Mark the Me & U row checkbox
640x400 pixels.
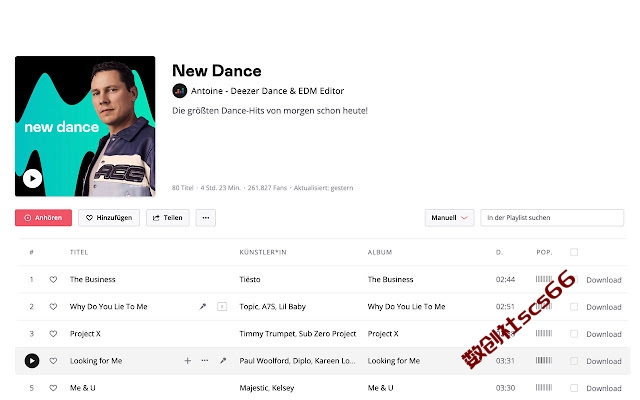574,388
